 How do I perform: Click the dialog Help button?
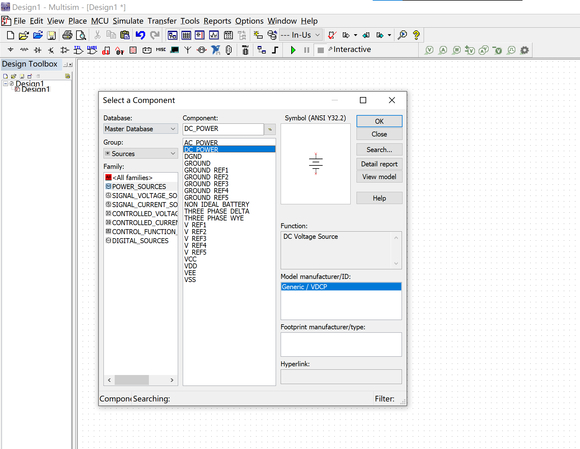click(x=379, y=198)
